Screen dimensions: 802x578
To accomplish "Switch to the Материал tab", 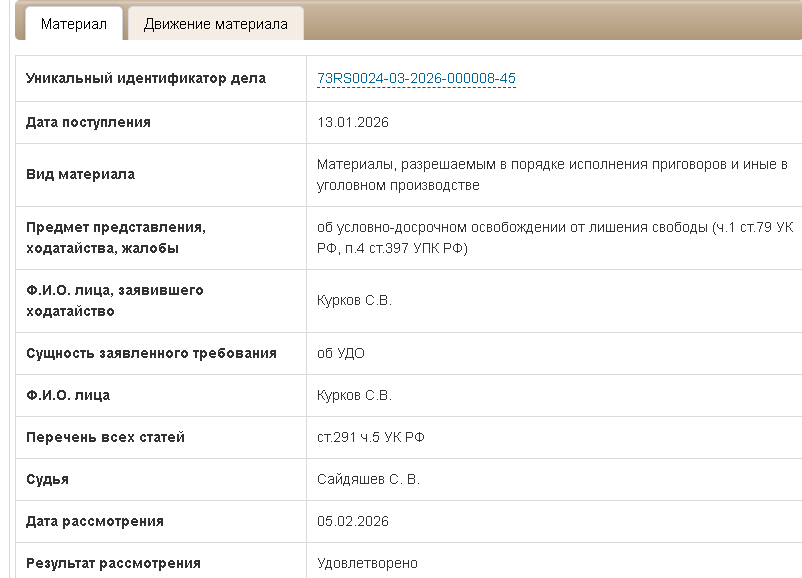I will (x=73, y=24).
